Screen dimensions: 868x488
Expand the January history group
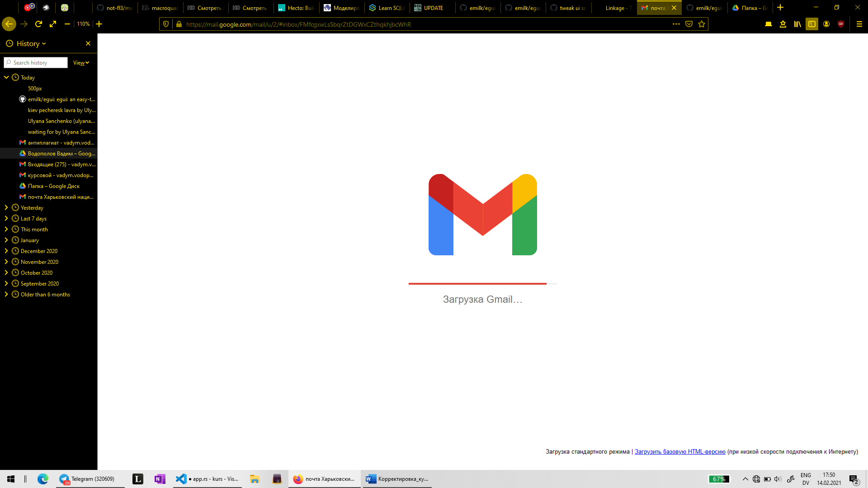pos(6,240)
